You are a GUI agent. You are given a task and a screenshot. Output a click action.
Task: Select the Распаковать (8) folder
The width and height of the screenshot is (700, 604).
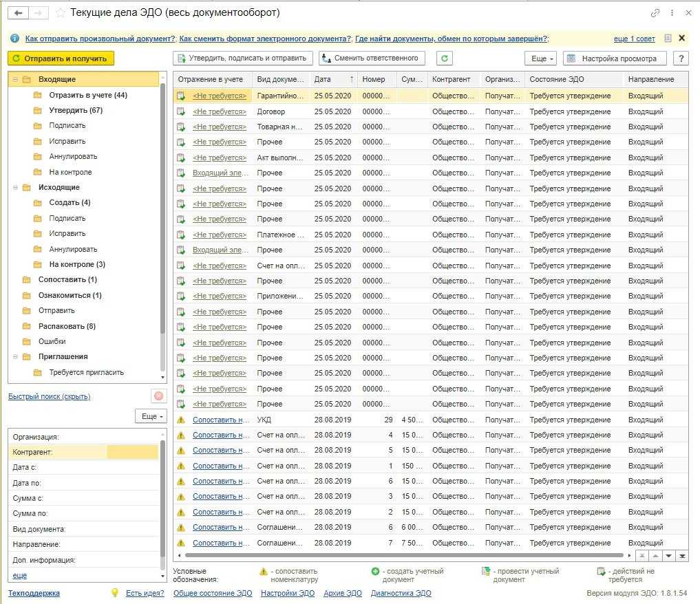coord(67,326)
